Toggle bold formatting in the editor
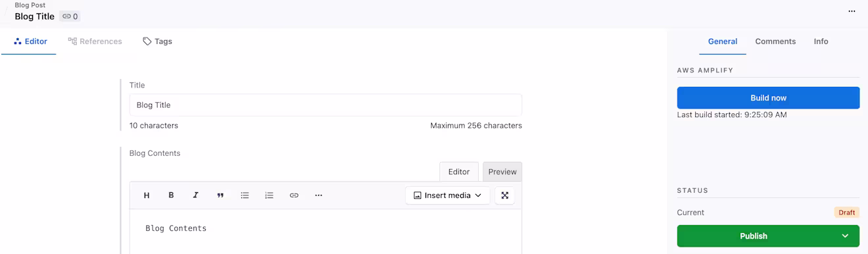The height and width of the screenshot is (254, 868). 171,195
